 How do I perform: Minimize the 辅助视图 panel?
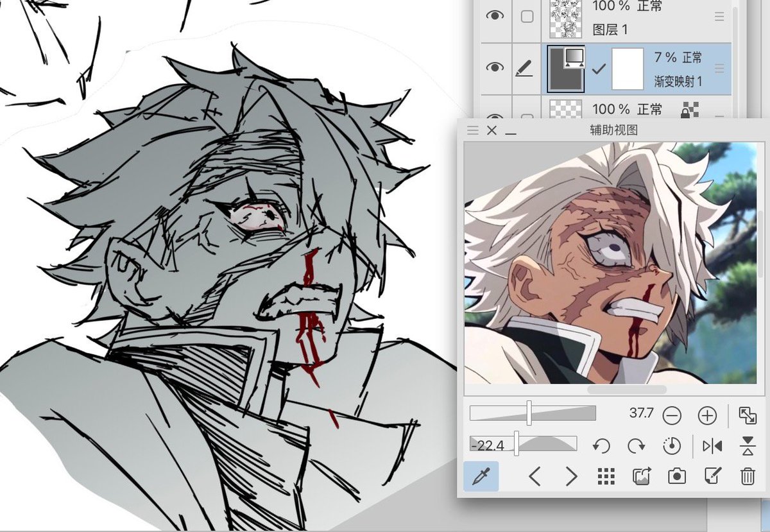511,133
